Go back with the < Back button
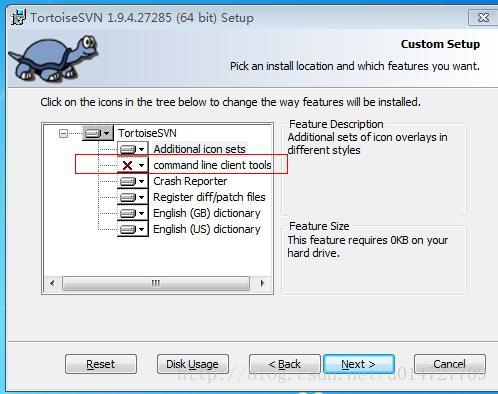This screenshot has width=498, height=394. click(285, 364)
